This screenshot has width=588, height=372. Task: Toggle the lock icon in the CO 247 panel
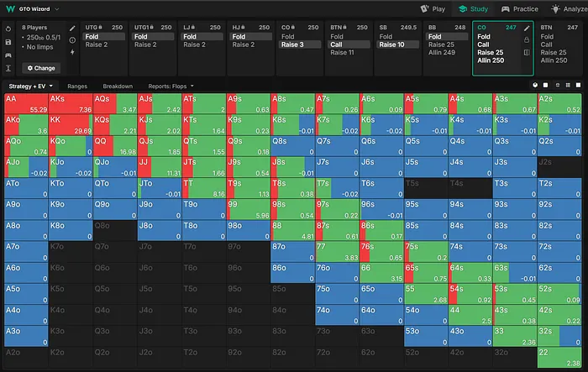tap(527, 40)
